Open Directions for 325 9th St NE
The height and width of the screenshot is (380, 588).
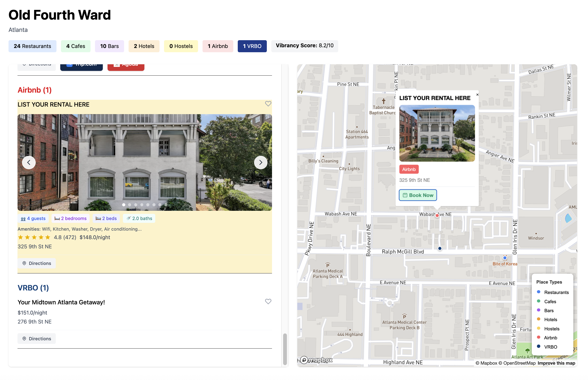(37, 263)
